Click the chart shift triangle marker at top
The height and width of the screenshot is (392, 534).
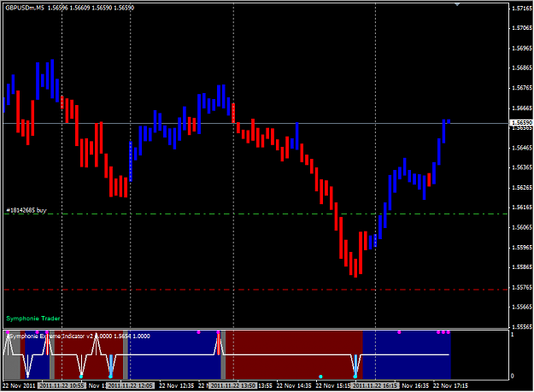[x=457, y=4]
